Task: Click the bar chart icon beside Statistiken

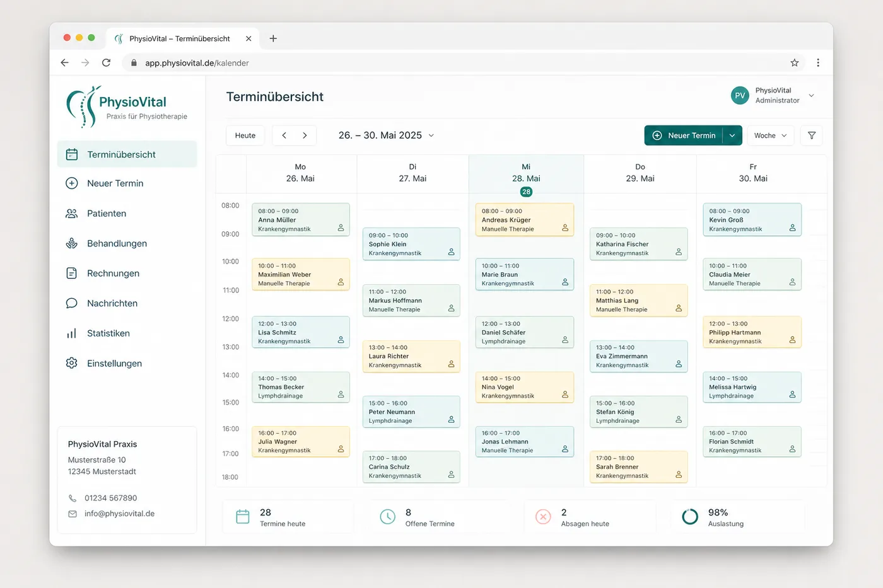Action: (72, 333)
